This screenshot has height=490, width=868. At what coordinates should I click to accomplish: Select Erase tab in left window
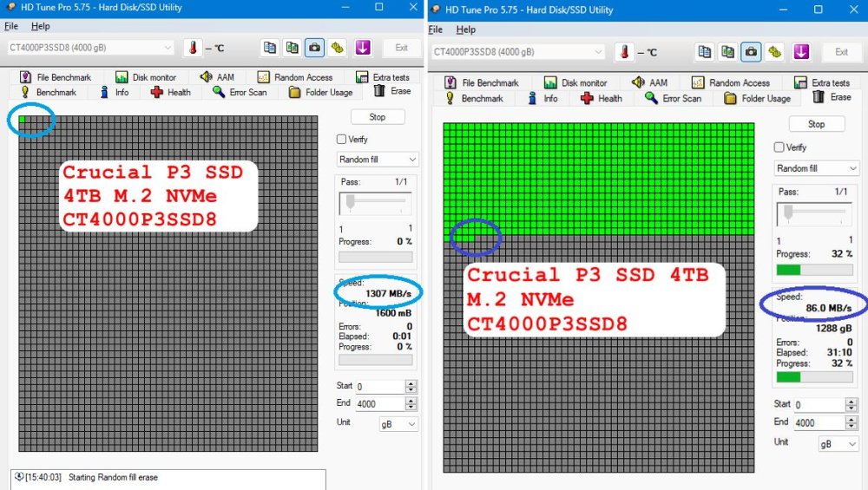tap(392, 91)
